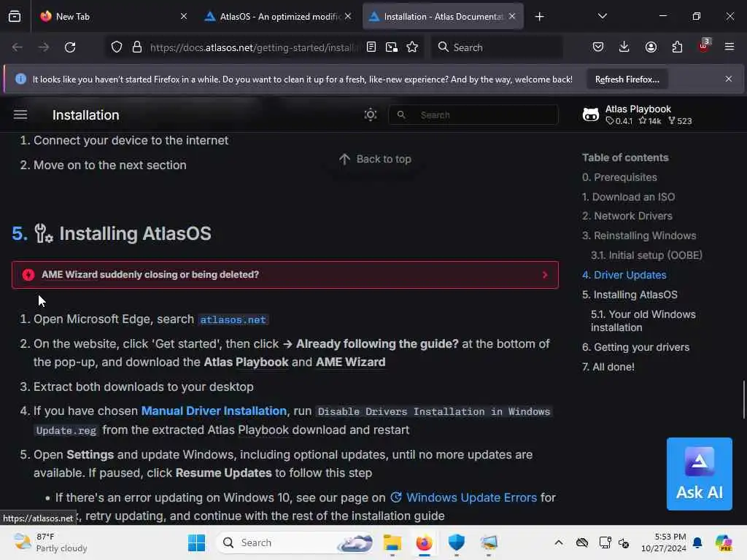
Task: Show hidden system tray icons
Action: 558,542
